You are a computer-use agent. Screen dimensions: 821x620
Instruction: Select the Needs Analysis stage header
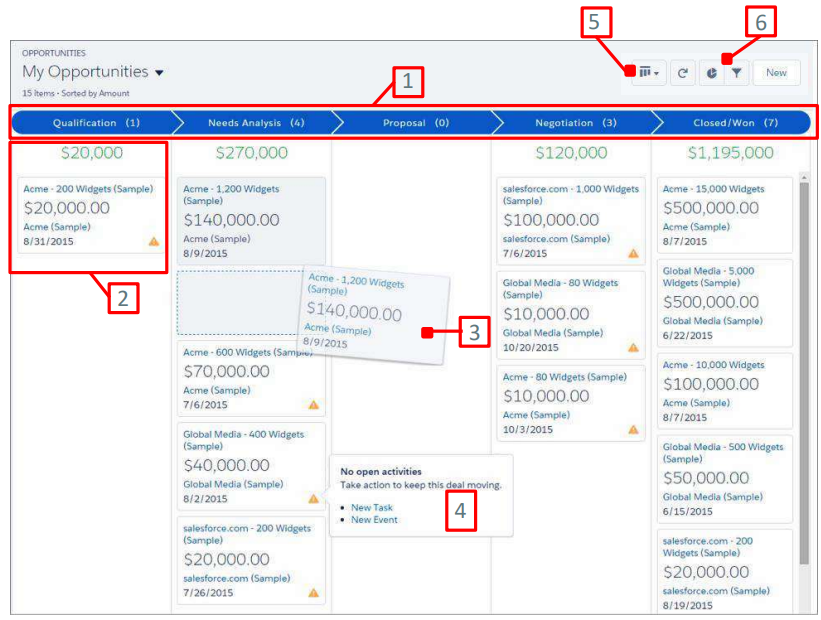(255, 123)
